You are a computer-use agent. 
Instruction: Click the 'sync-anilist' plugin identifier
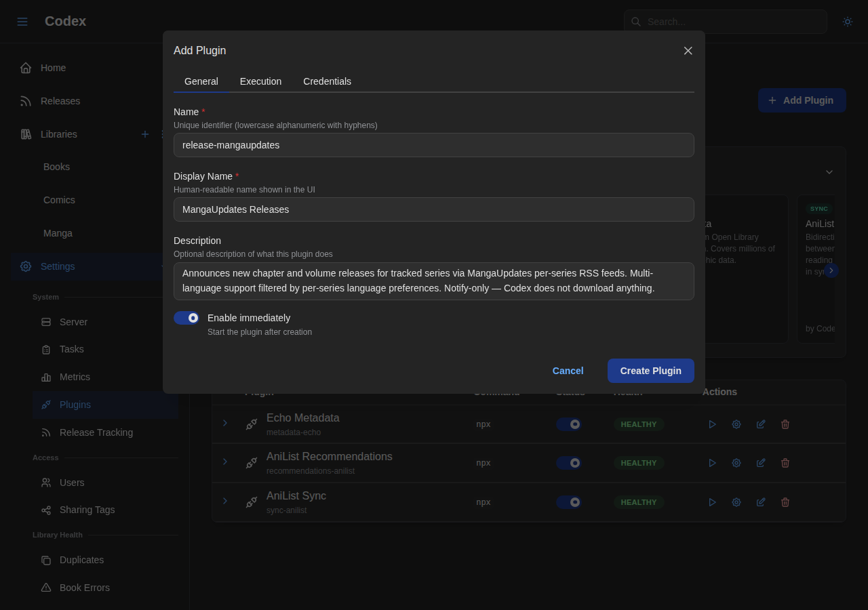286,510
